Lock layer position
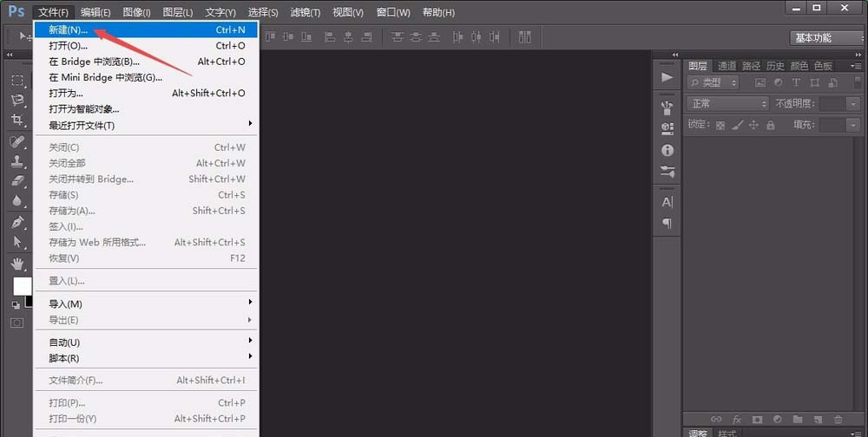Screen dimensions: 868x437 pos(753,125)
